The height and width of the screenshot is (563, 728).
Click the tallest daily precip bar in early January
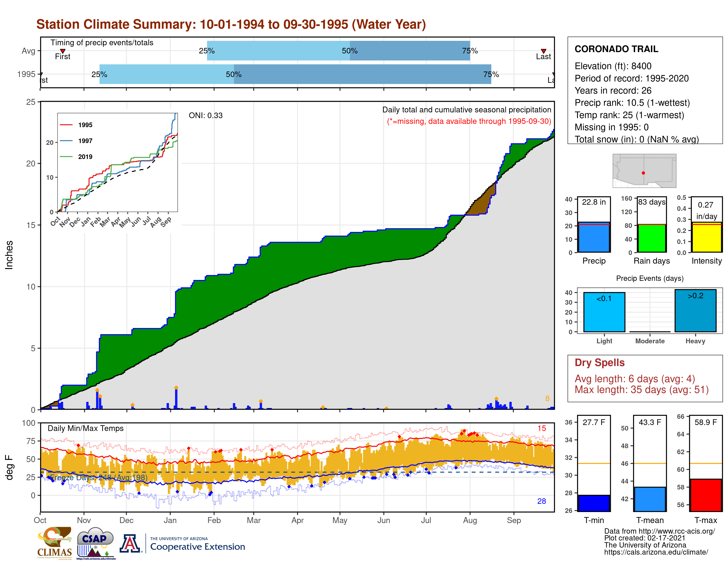pos(176,399)
